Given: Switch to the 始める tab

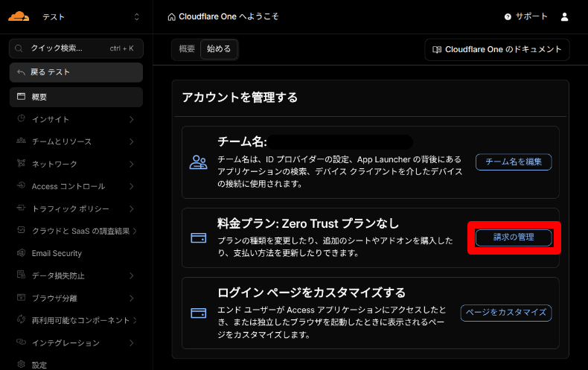Looking at the screenshot, I should click(219, 49).
